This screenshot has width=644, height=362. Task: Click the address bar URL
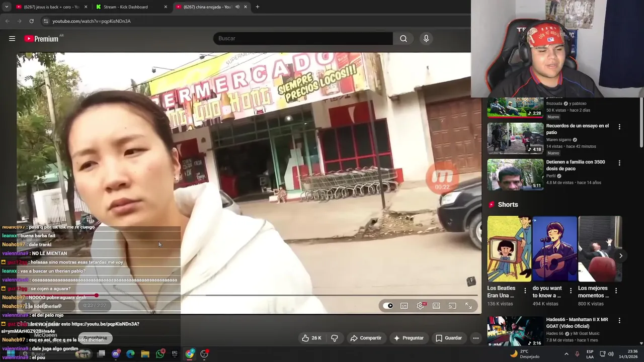(x=92, y=21)
